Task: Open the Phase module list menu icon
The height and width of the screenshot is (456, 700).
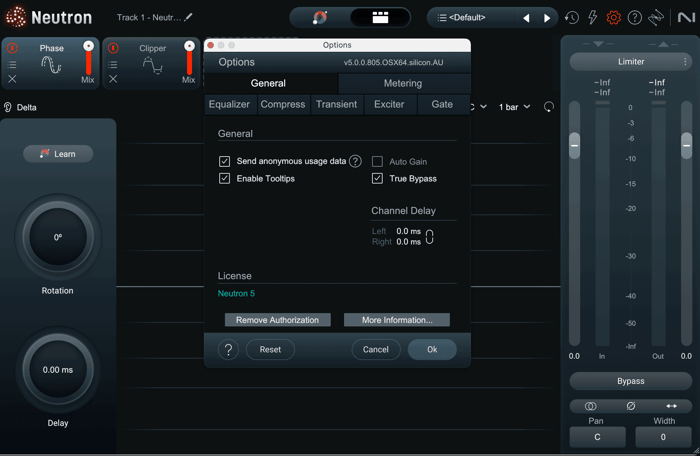Action: (x=12, y=65)
